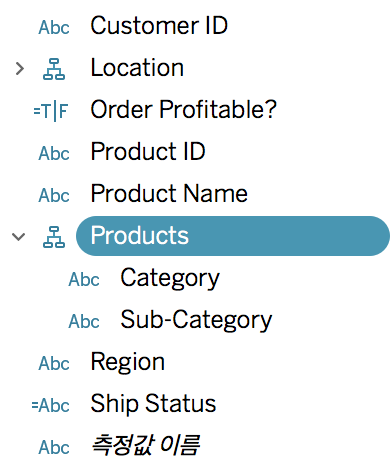
Task: Click the hierarchy icon beside Products
Action: 54,237
